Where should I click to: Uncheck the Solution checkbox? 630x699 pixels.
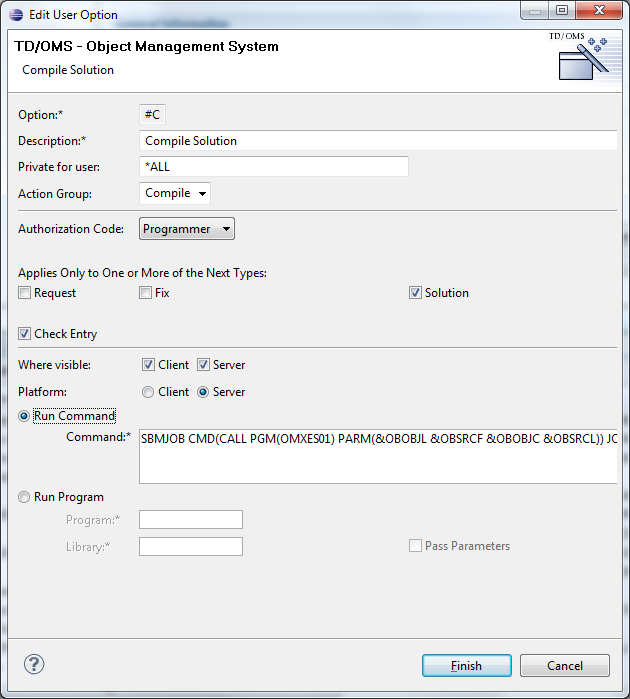click(x=415, y=293)
